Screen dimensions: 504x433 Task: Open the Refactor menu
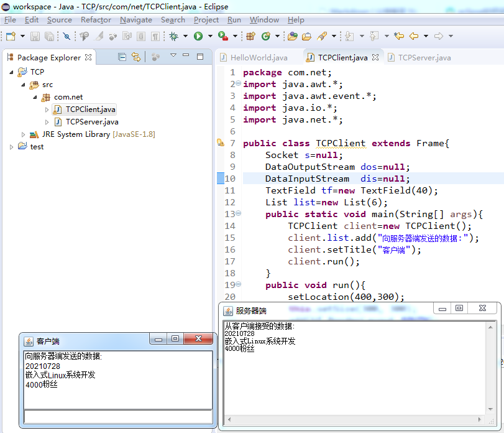click(x=96, y=20)
